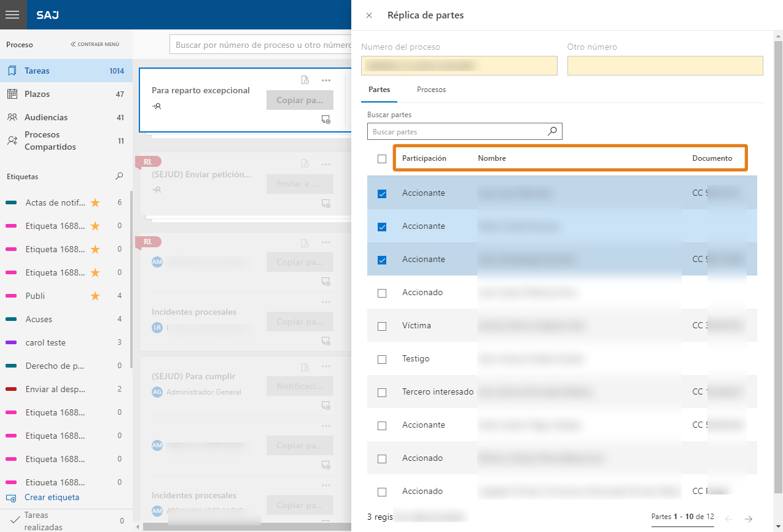Click the Plazos calendar icon
783x532 pixels.
(12, 94)
